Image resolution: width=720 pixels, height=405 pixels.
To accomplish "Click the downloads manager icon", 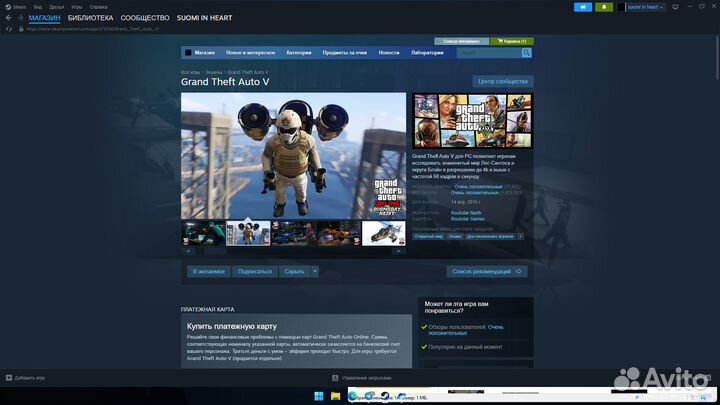I will pyautogui.click(x=335, y=378).
